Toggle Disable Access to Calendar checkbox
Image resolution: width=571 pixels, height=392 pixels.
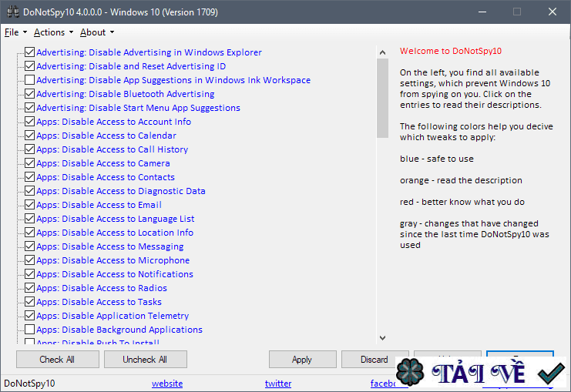click(30, 135)
